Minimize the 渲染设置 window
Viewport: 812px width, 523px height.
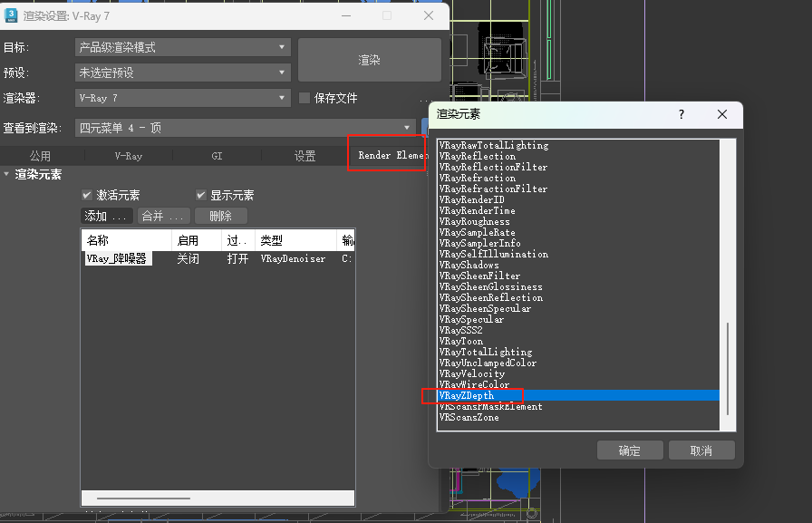coord(345,15)
